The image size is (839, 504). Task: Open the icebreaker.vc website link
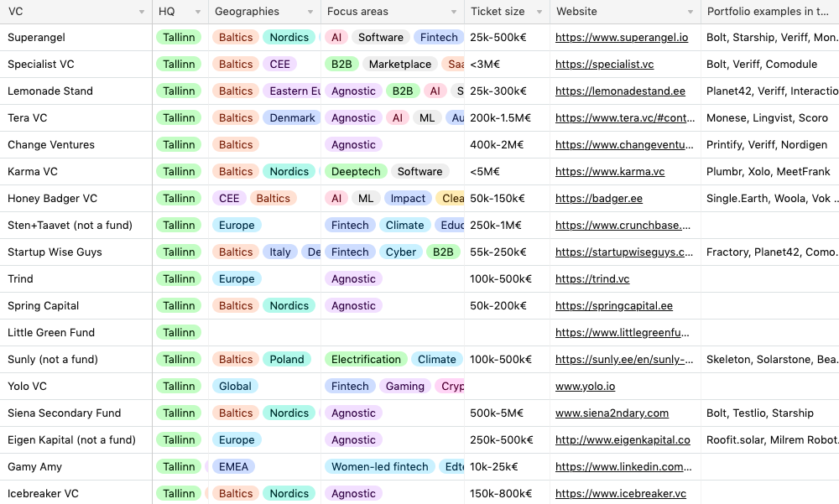621,493
